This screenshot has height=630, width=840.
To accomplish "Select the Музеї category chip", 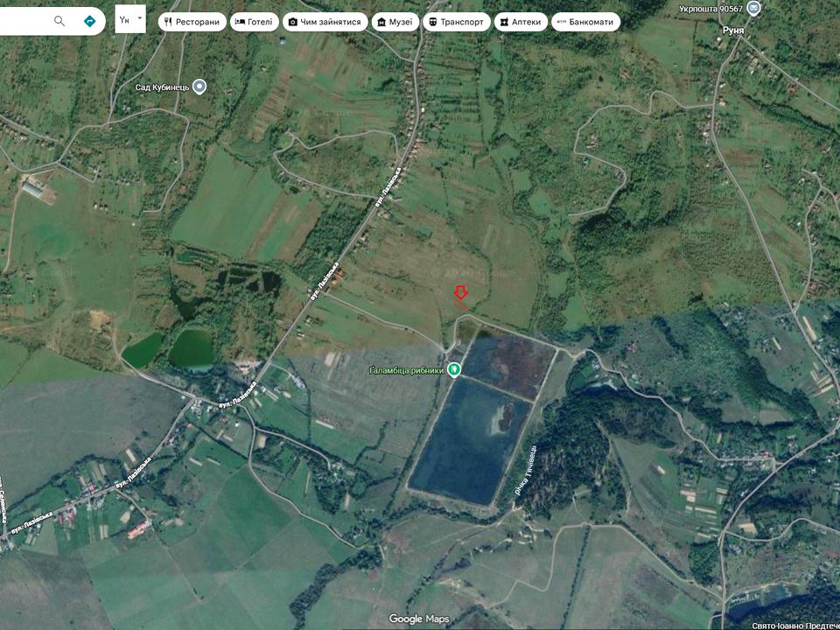I will click(395, 22).
